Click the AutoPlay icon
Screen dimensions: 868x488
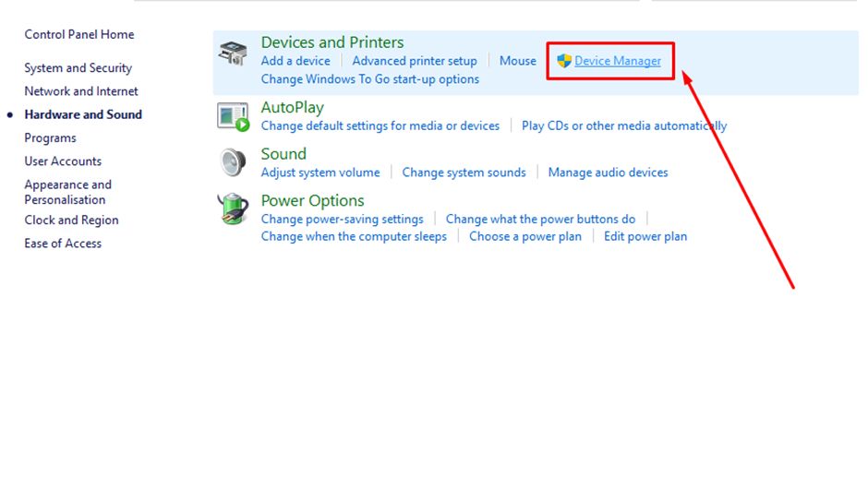233,116
